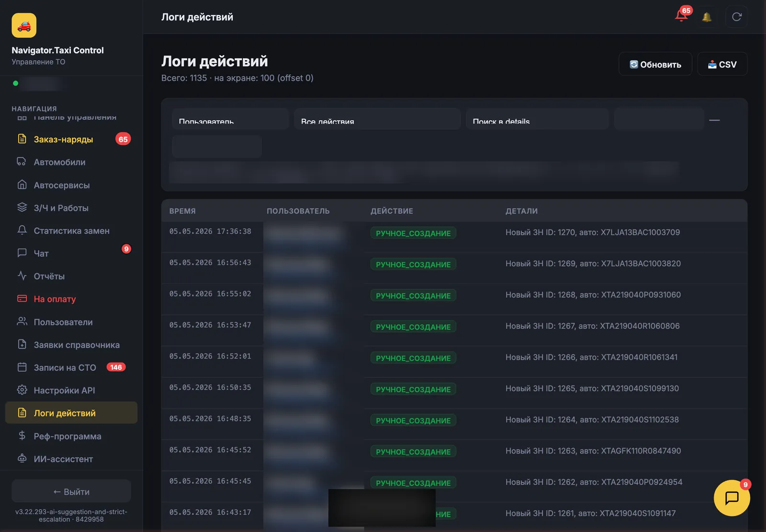Click the Записи на СТО calendar icon
This screenshot has width=766, height=532.
pyautogui.click(x=22, y=367)
